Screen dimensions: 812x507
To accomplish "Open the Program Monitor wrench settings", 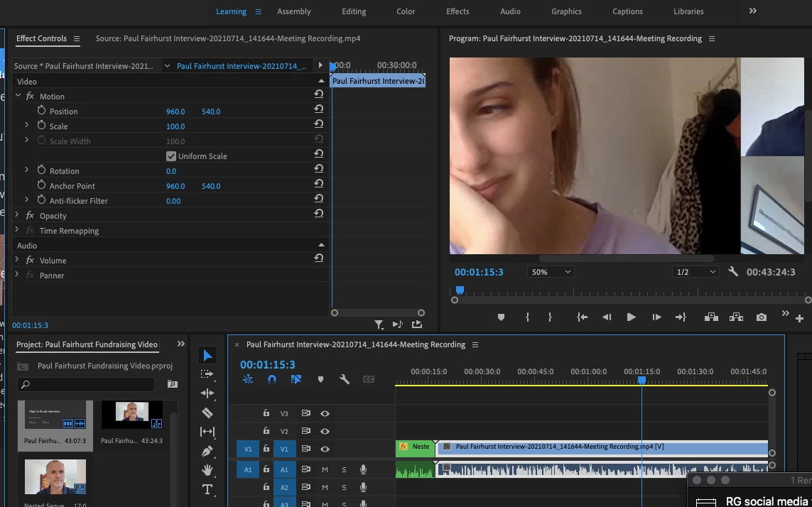I will 733,272.
